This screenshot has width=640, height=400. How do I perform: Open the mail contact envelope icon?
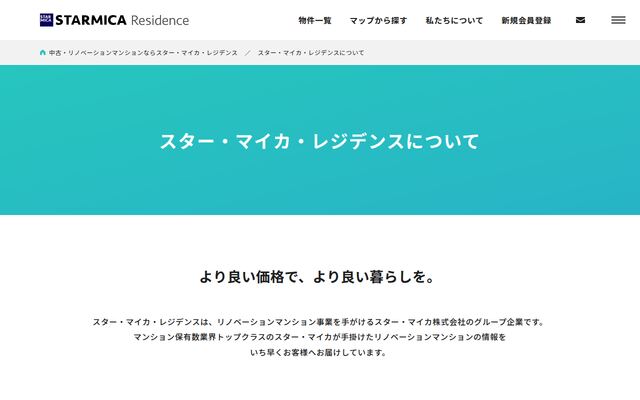(580, 20)
